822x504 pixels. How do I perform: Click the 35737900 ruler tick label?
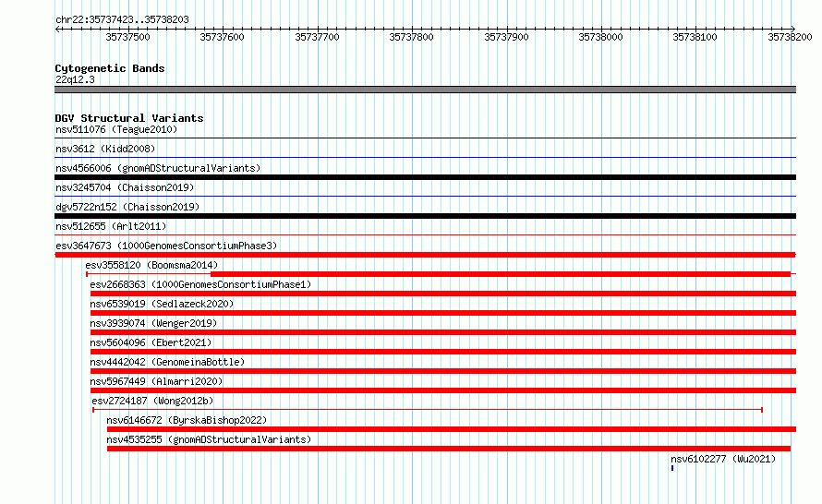pos(506,37)
